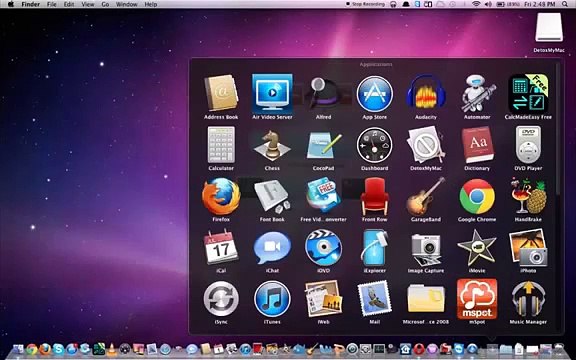This screenshot has width=576, height=360.
Task: Open the Trash in the Dock
Action: coord(559,349)
